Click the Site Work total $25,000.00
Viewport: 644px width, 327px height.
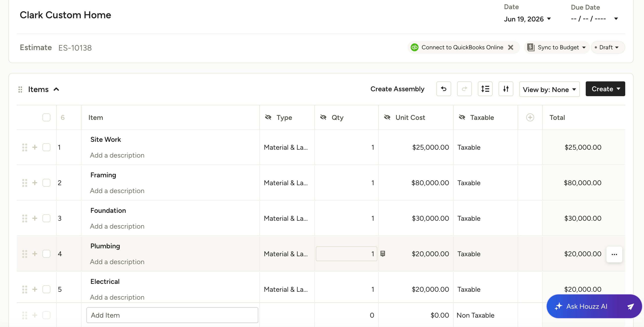[583, 147]
